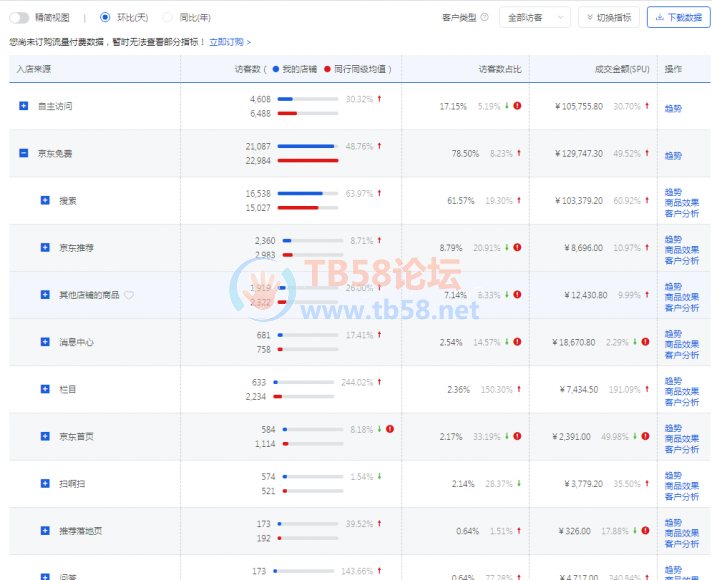The width and height of the screenshot is (712, 580).
Task: Expand the 自主访问 source row
Action: click(24, 106)
